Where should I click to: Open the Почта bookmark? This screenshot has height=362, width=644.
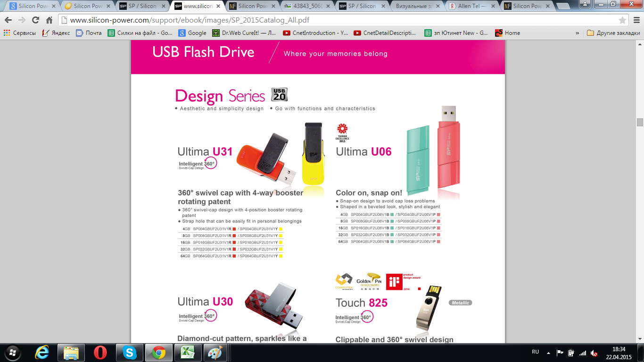(89, 33)
